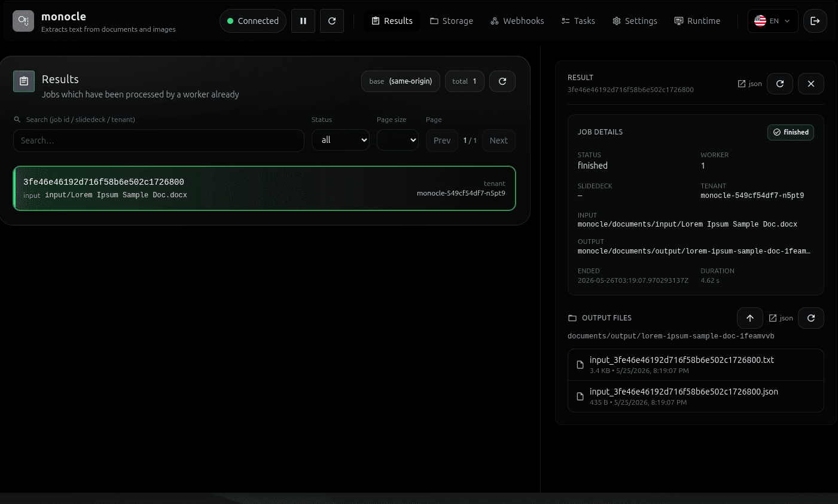
Task: Click the INPUT path monocle/documents/input/Lorem Ipsum
Action: click(687, 224)
